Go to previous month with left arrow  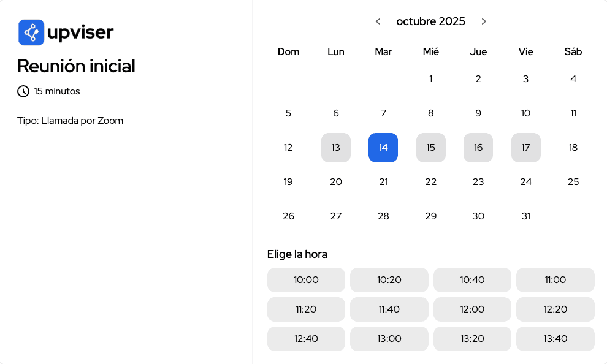coord(378,21)
